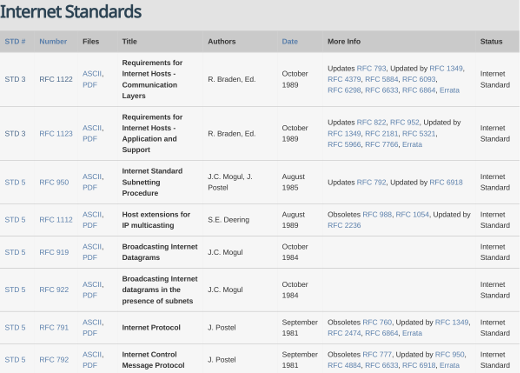Open RFC 2181 in the RFC 1123 row
This screenshot has height=373, width=520.
coord(382,134)
